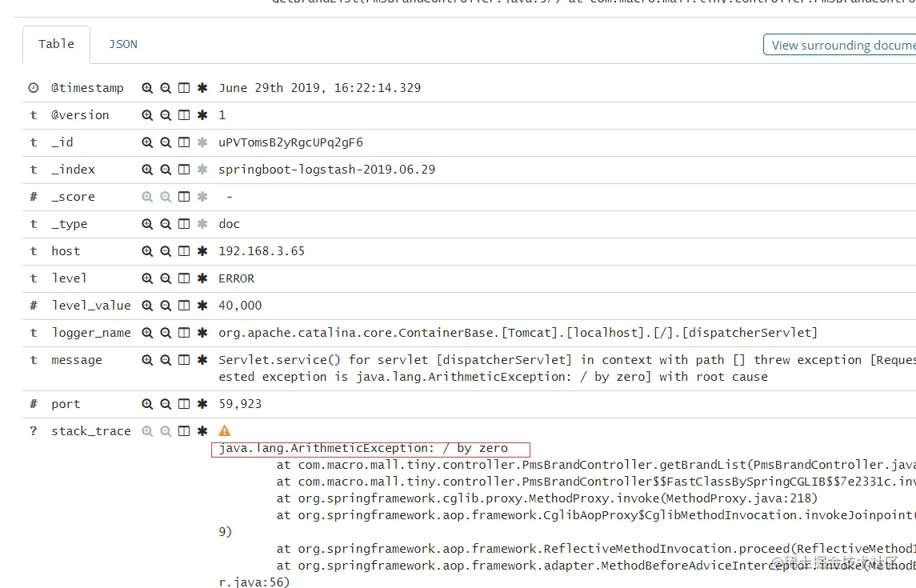Filter for value on _id row
Screen dimensions: 916x588
click(147, 142)
